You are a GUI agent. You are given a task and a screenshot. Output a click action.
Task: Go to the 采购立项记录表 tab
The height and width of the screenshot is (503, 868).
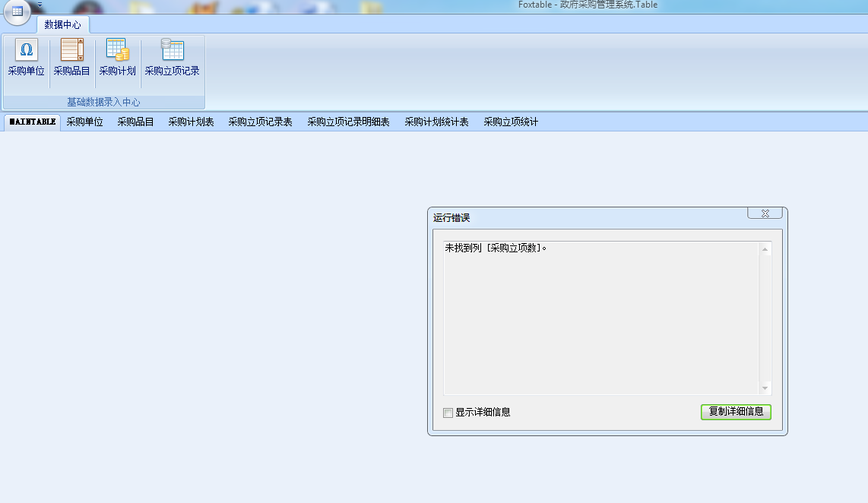click(x=260, y=122)
